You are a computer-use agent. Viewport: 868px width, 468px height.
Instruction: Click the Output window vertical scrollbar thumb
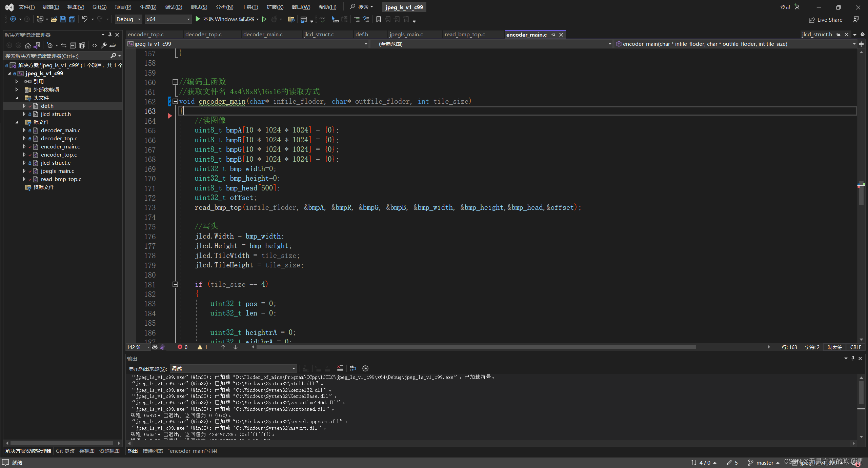(861, 392)
